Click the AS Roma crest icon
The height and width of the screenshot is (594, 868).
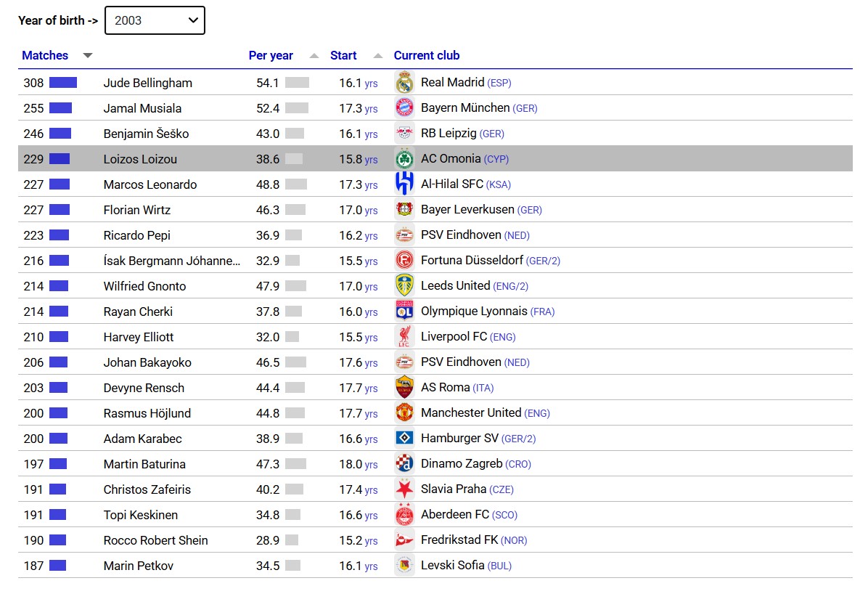pos(405,388)
